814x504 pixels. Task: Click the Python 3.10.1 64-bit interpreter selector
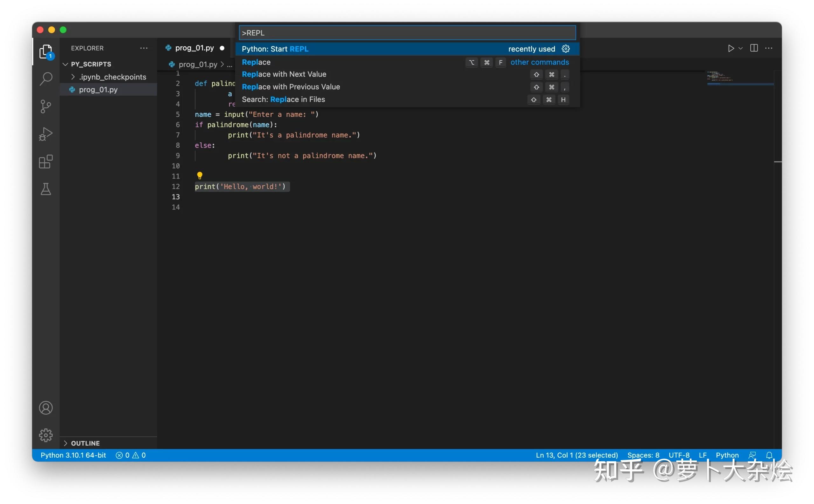(73, 455)
